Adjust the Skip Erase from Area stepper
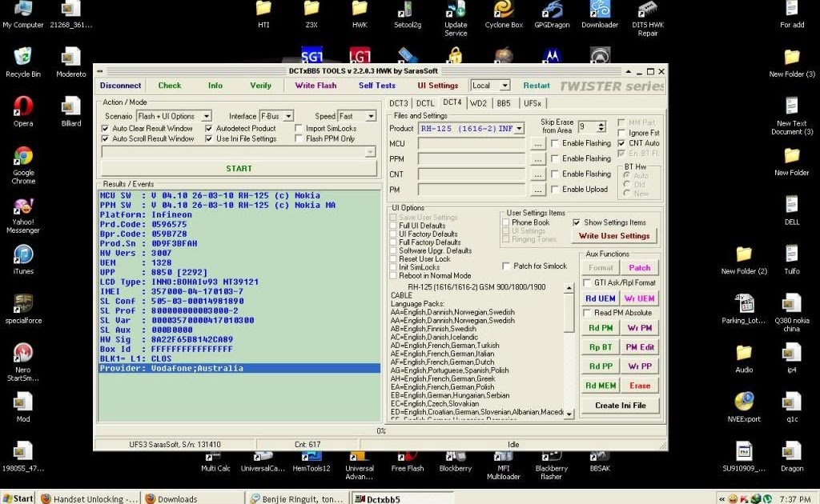Image resolution: width=820 pixels, height=504 pixels. [x=601, y=126]
